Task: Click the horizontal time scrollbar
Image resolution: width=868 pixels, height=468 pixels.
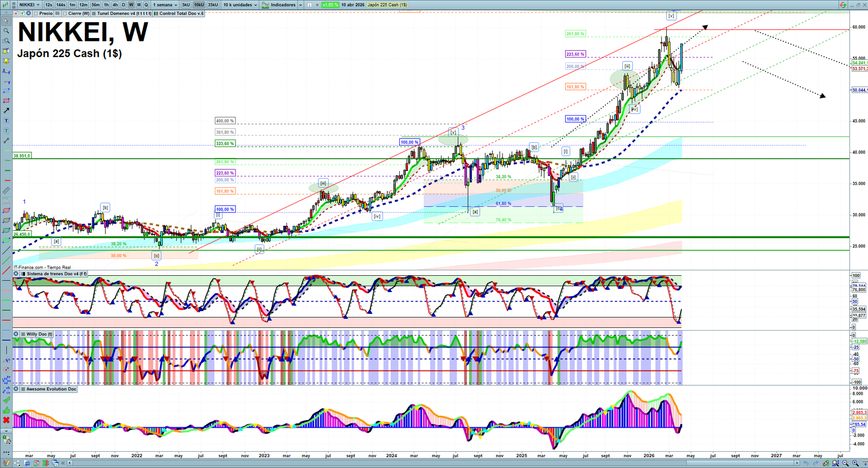Action: point(433,463)
